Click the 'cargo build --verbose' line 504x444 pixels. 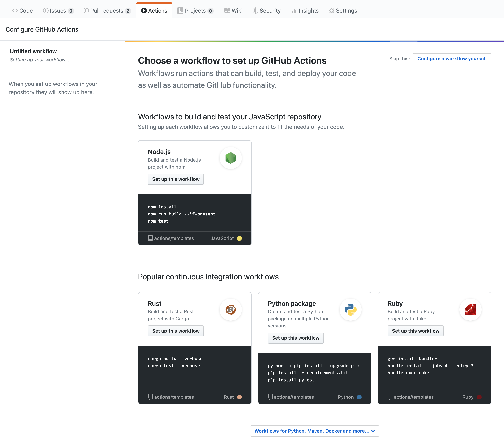click(175, 359)
